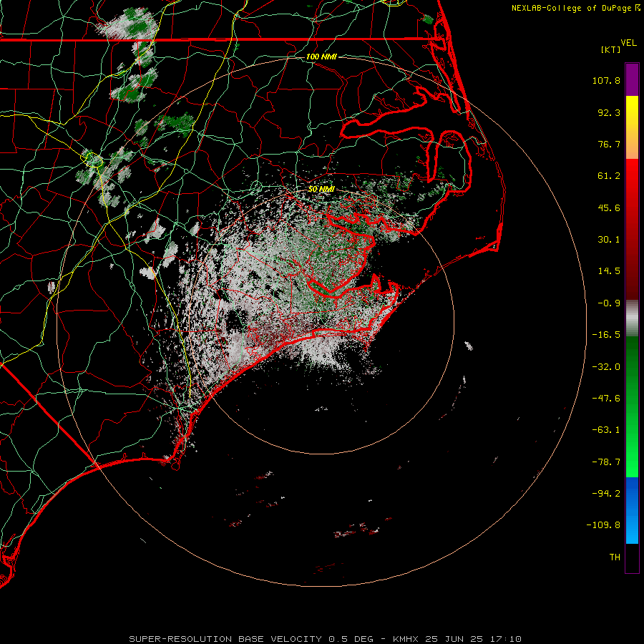Image resolution: width=644 pixels, height=644 pixels.
Task: Click the -32.0 legend value
Action: click(606, 367)
